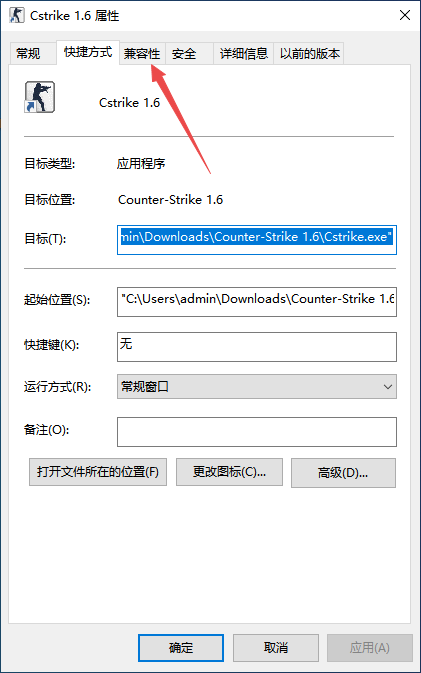The width and height of the screenshot is (421, 673).
Task: Click the 打开文件所在的位置(F) button
Action: pyautogui.click(x=98, y=472)
